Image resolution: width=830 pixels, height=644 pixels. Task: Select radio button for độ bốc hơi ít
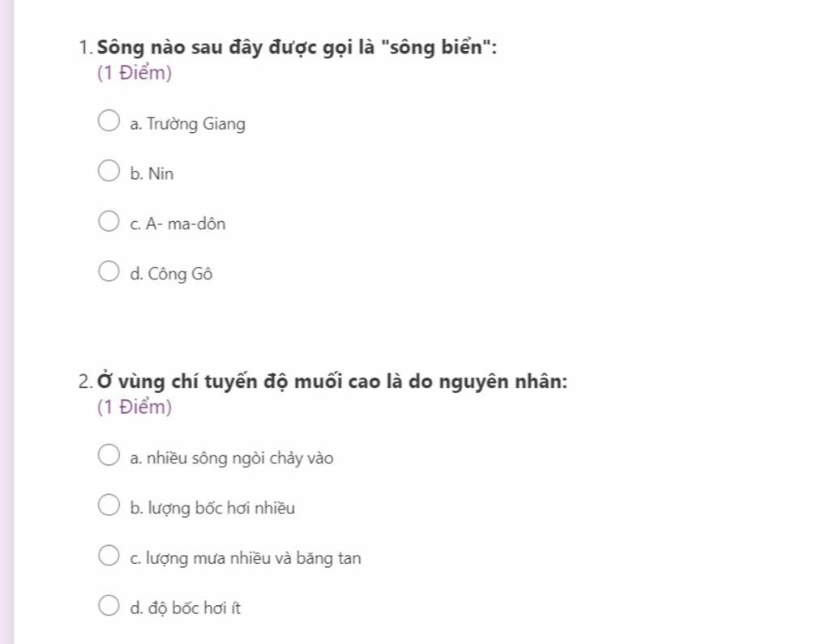(x=109, y=605)
